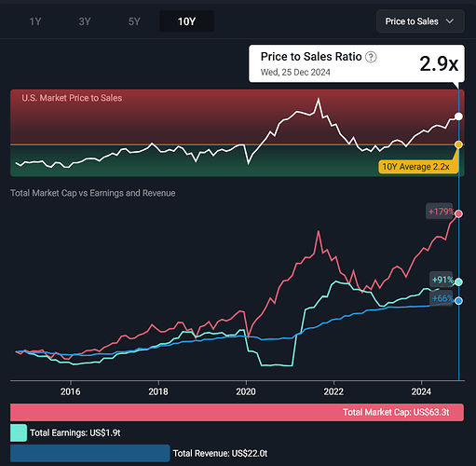The width and height of the screenshot is (476, 466).
Task: Click the +66% revenue growth badge
Action: pos(441,298)
